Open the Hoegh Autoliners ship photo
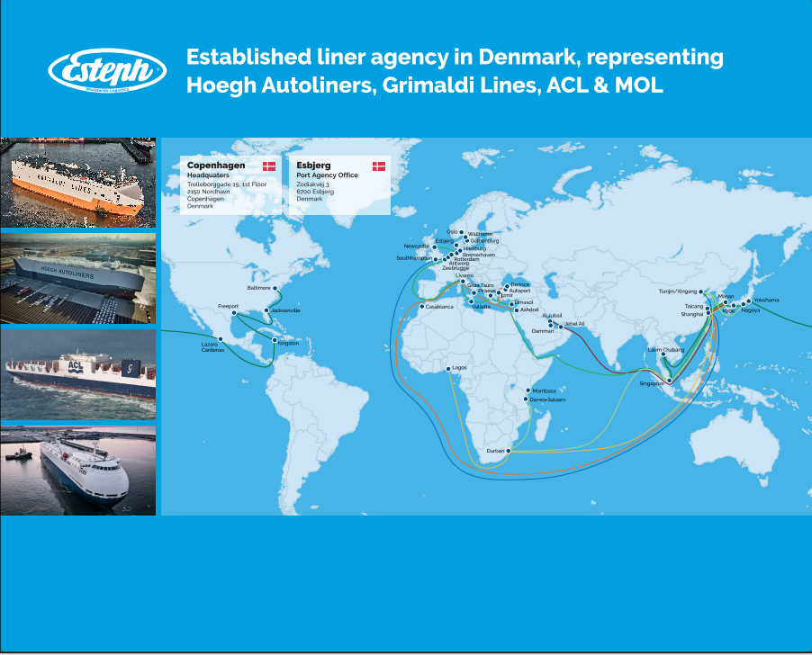The image size is (812, 655). coord(77,278)
